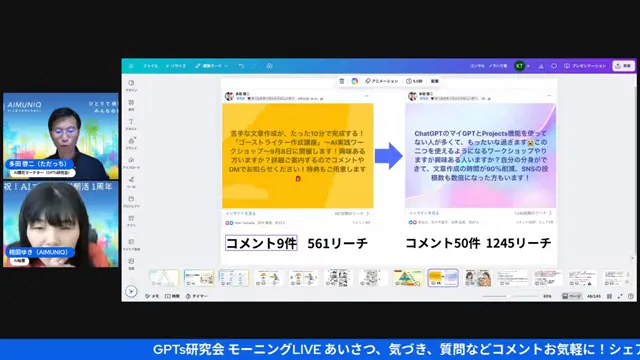The height and width of the screenshot is (360, 640).
Task: Open the プロジェクト (Projects) sidebar panel
Action: 131,202
